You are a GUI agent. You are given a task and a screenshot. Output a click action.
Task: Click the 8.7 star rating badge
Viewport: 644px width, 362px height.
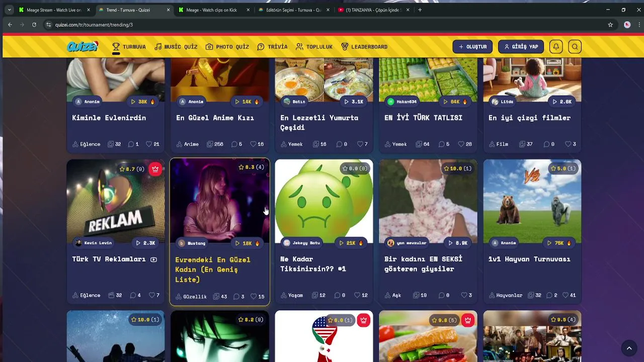[x=132, y=169]
